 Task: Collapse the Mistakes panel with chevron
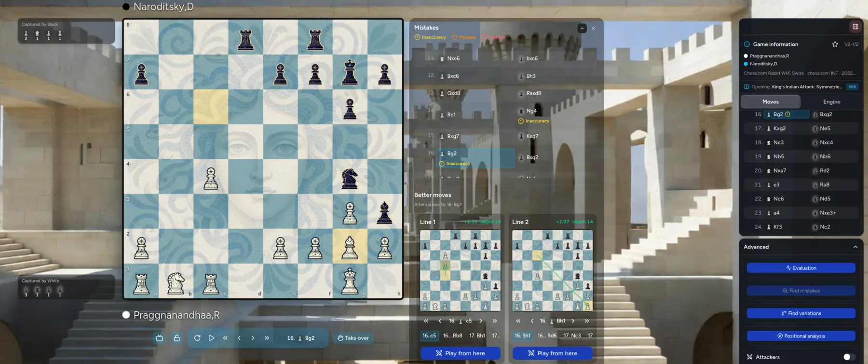click(582, 28)
